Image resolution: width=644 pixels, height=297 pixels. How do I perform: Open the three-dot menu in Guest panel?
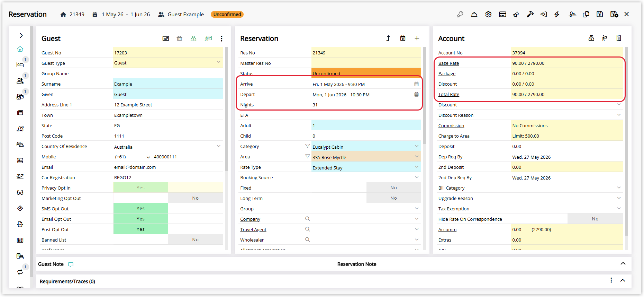click(x=221, y=38)
